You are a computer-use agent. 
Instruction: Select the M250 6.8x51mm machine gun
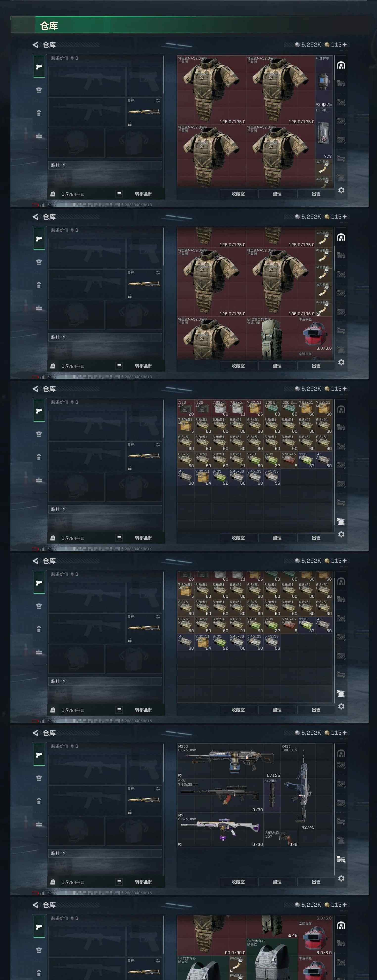(229, 761)
